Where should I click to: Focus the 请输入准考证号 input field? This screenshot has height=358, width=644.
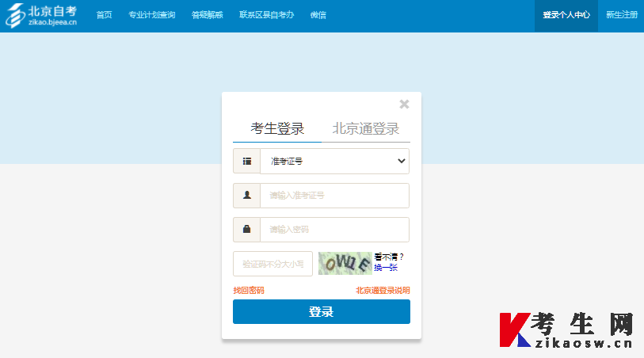(x=335, y=196)
